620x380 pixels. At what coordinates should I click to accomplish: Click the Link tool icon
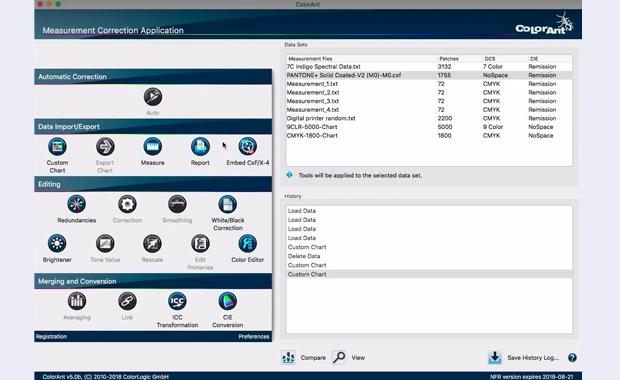(x=127, y=301)
